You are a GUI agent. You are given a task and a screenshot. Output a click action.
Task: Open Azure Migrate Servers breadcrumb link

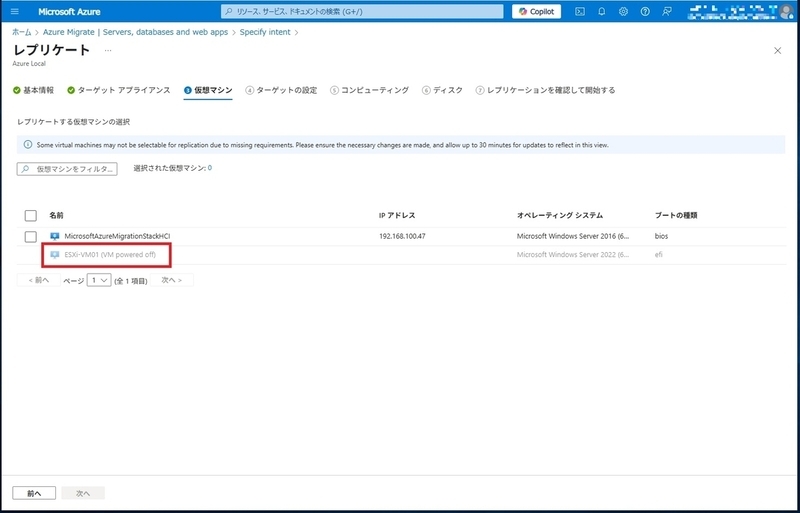pos(135,32)
